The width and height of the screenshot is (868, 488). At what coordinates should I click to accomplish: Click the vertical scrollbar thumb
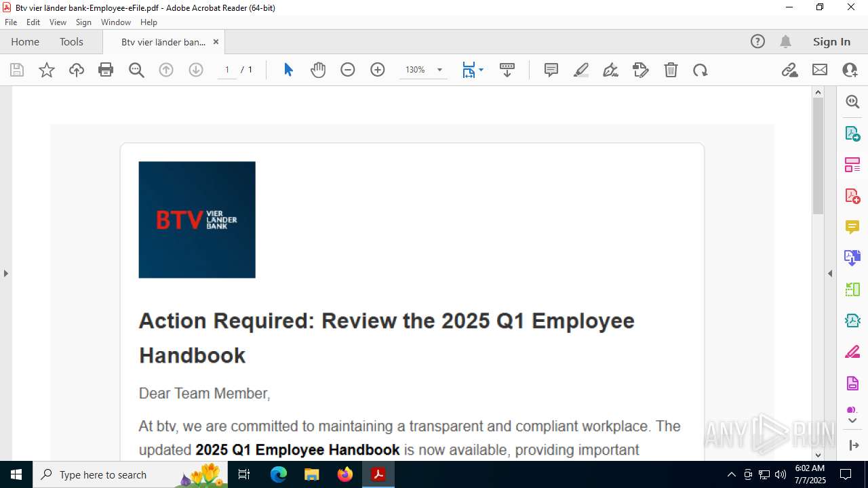[x=818, y=156]
